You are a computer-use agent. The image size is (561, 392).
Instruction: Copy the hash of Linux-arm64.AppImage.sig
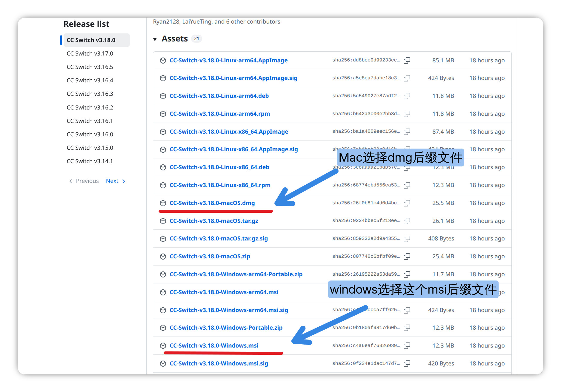pyautogui.click(x=407, y=78)
